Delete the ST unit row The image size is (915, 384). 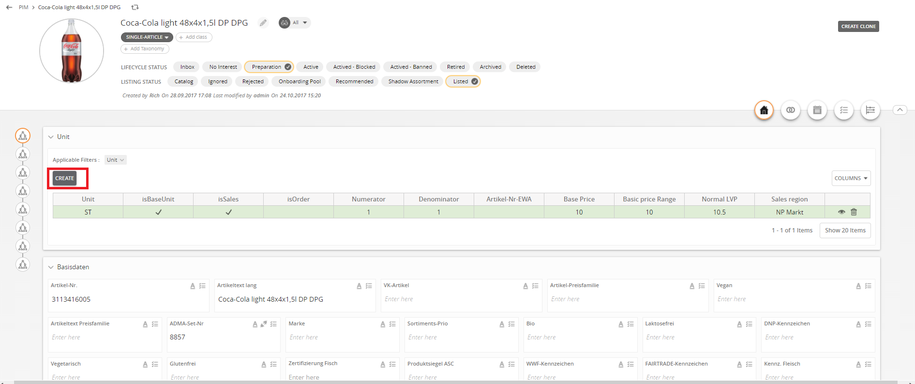tap(854, 213)
